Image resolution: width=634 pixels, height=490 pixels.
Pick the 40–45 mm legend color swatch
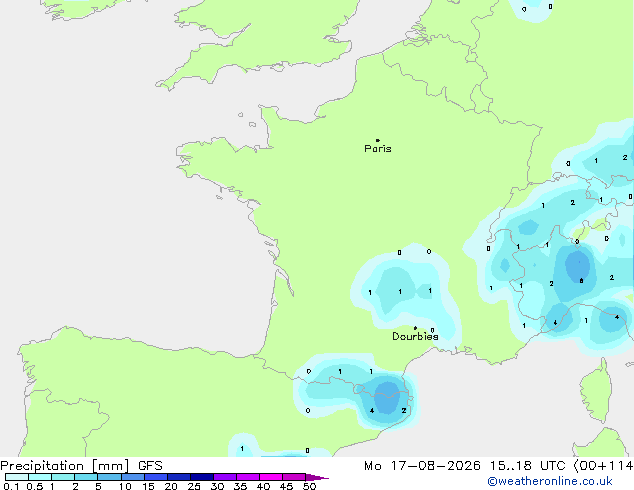(271, 477)
